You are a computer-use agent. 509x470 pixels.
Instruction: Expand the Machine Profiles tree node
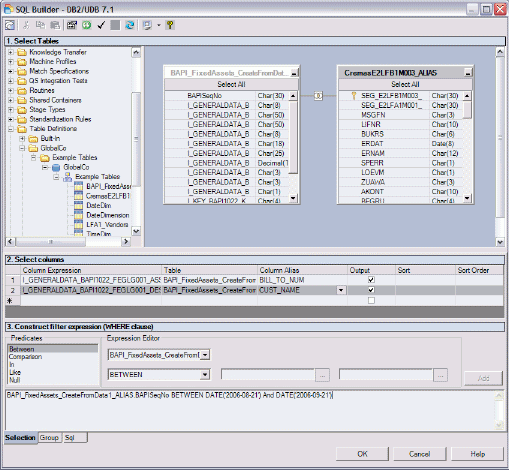(11, 62)
